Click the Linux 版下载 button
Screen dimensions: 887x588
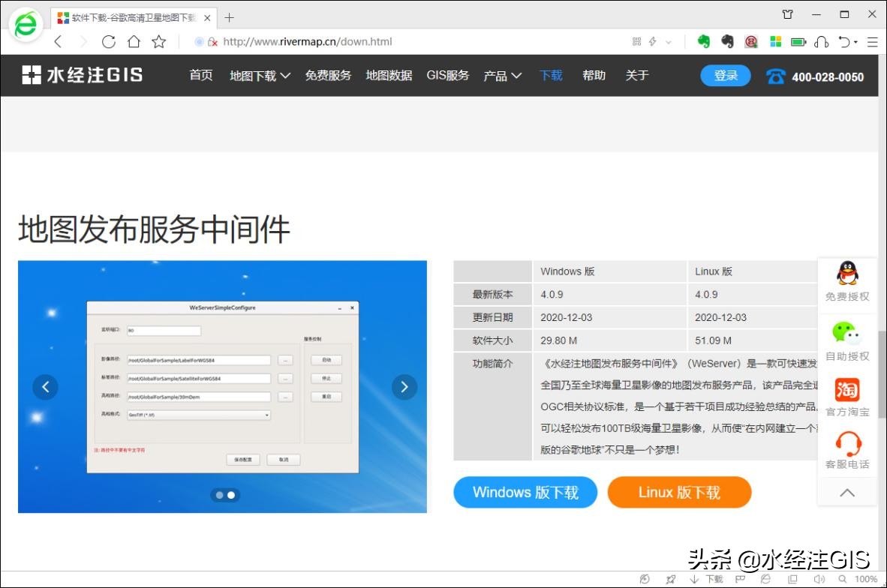[679, 492]
